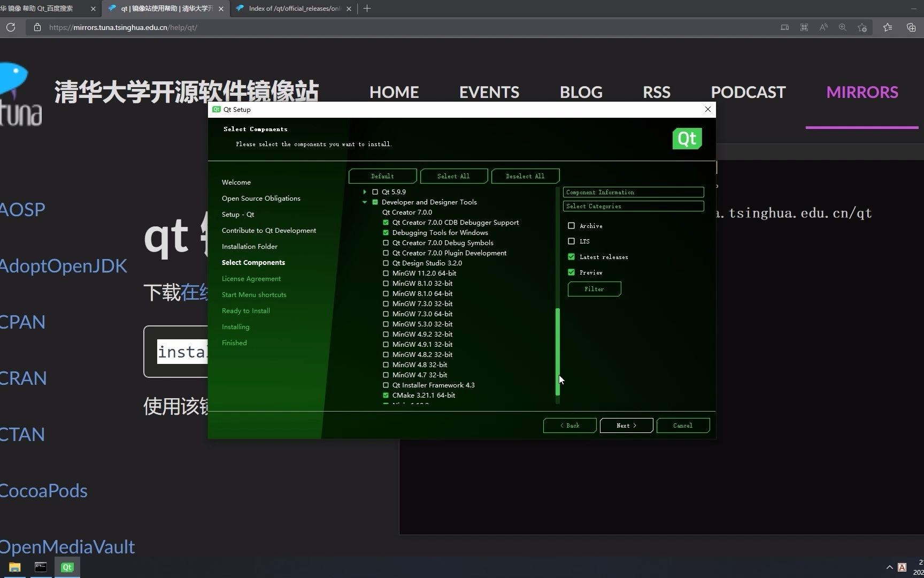The height and width of the screenshot is (578, 924).
Task: Click the input method icon in the tray
Action: (902, 567)
